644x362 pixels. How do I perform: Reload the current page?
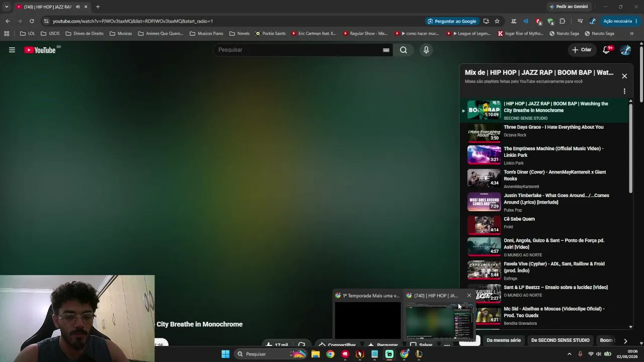32,21
